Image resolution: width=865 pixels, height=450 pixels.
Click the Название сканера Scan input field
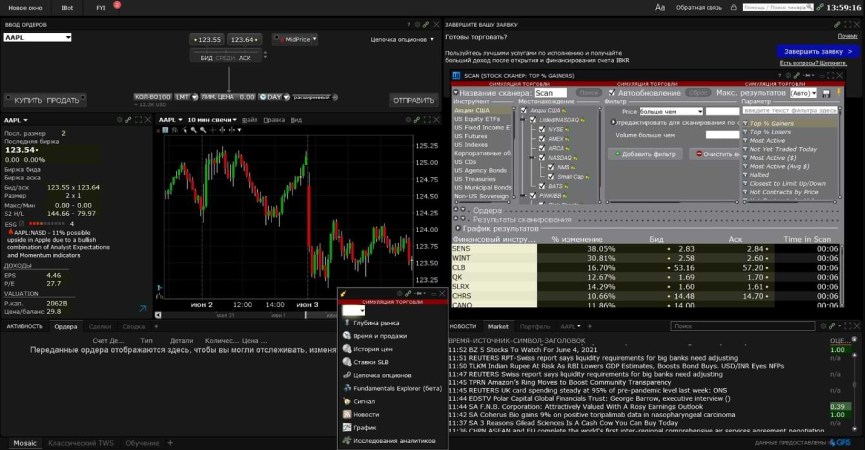point(551,93)
